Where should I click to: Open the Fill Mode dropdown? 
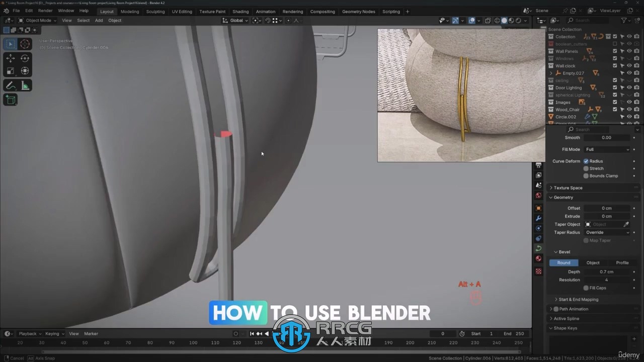(607, 149)
